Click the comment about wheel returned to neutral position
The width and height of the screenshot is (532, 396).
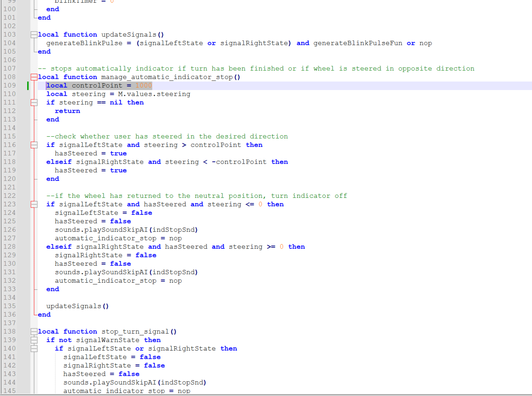coord(197,196)
